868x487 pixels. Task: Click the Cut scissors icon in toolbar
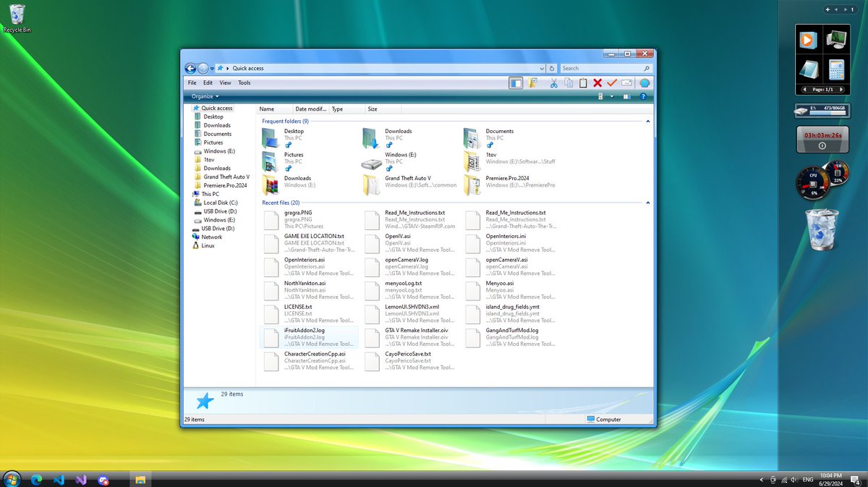[553, 83]
